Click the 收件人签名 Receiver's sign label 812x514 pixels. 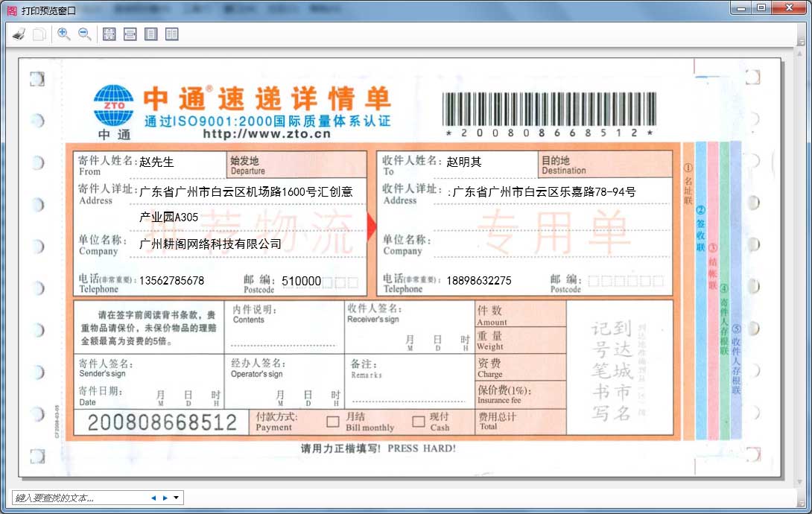click(375, 313)
